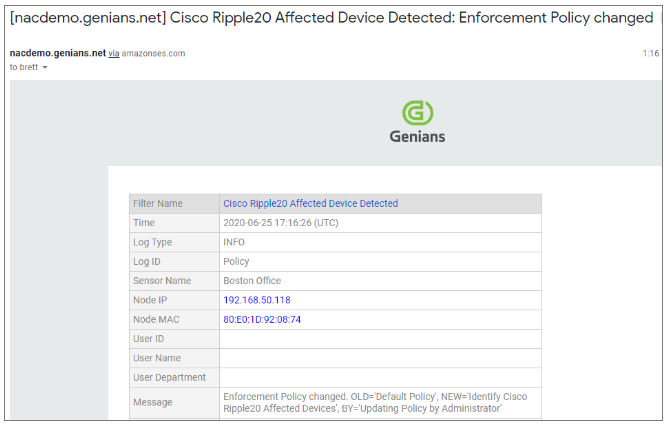Click the empty User Name value cell
The image size is (666, 426).
pos(380,358)
